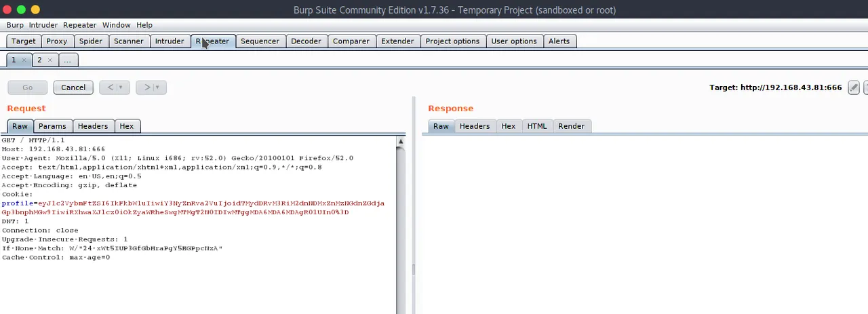Select Repeater request tab 2
Viewport: 868px width, 314px height.
pos(39,60)
